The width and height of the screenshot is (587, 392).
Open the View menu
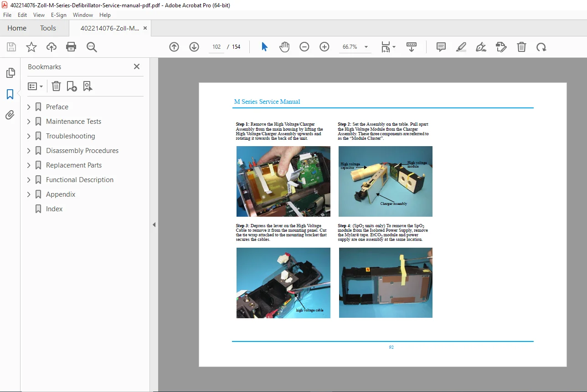(x=39, y=15)
